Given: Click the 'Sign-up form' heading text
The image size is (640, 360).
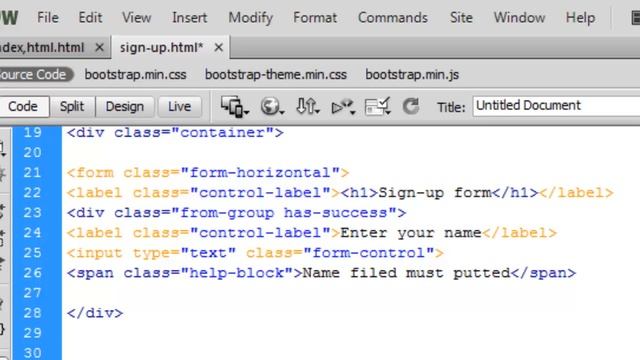Looking at the screenshot, I should pos(435,193).
